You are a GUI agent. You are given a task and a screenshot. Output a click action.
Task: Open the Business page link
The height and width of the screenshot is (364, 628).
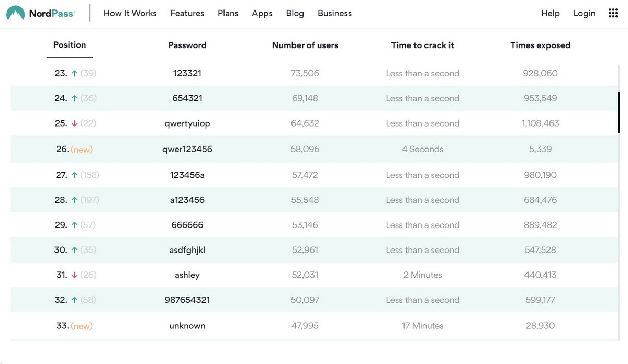tap(334, 13)
